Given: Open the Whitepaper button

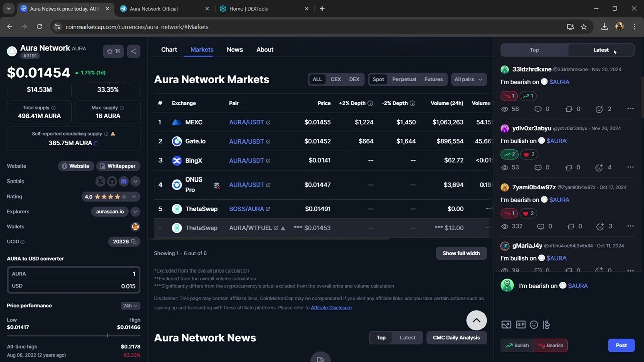Looking at the screenshot, I should click(x=118, y=166).
